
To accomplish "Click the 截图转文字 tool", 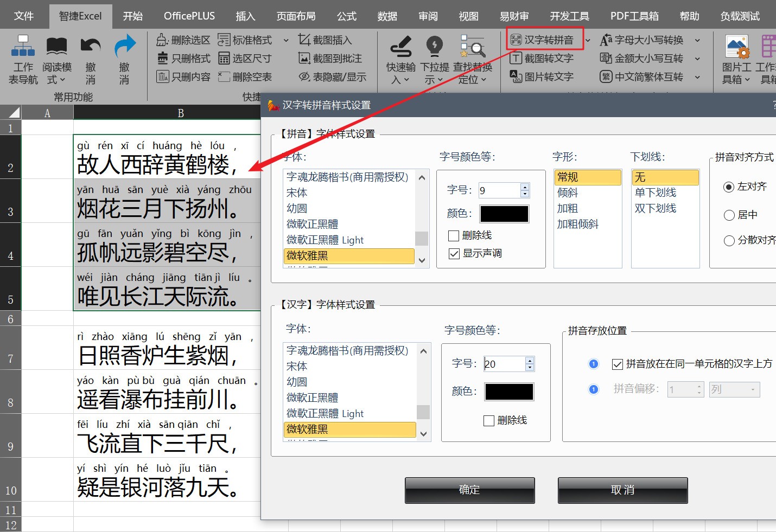I will (542, 58).
